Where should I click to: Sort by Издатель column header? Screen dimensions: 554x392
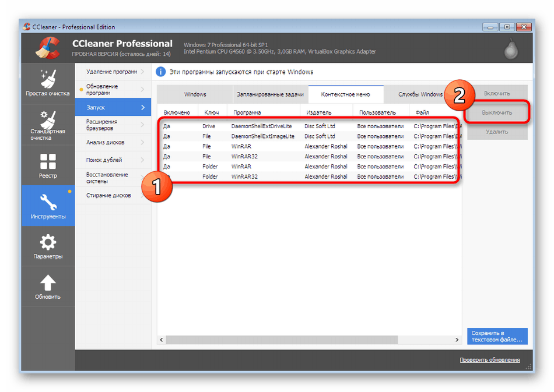(x=326, y=112)
